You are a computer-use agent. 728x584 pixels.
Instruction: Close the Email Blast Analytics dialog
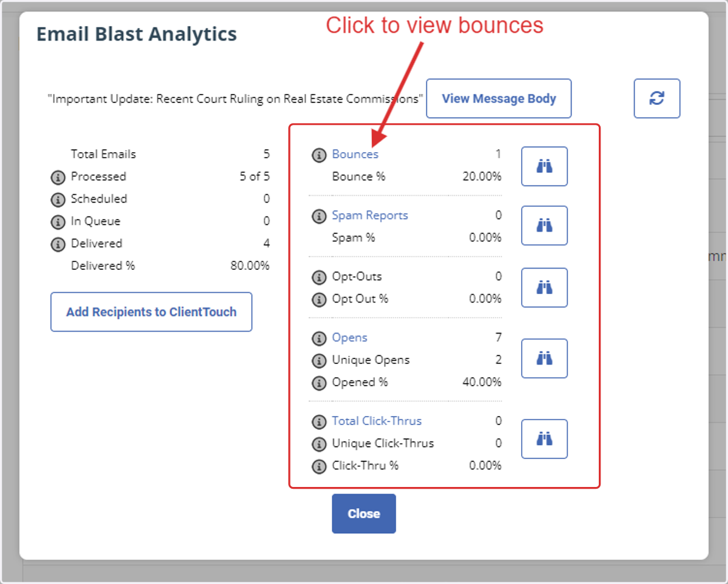(364, 514)
